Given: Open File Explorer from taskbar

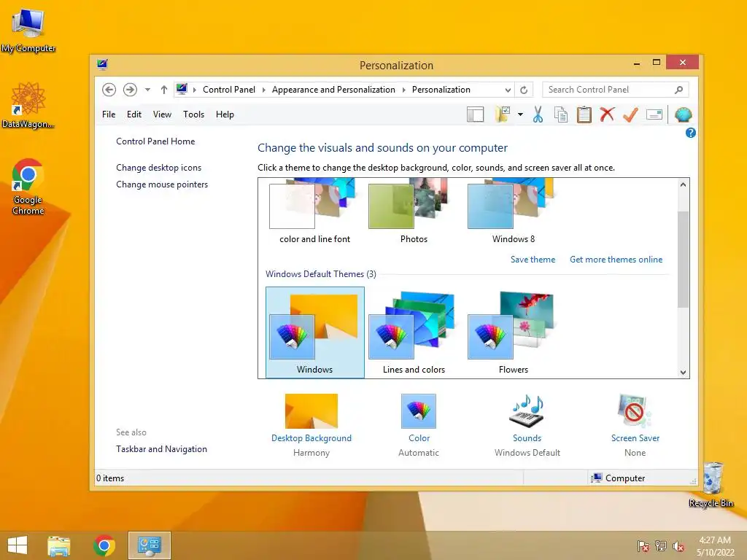Looking at the screenshot, I should 59,545.
